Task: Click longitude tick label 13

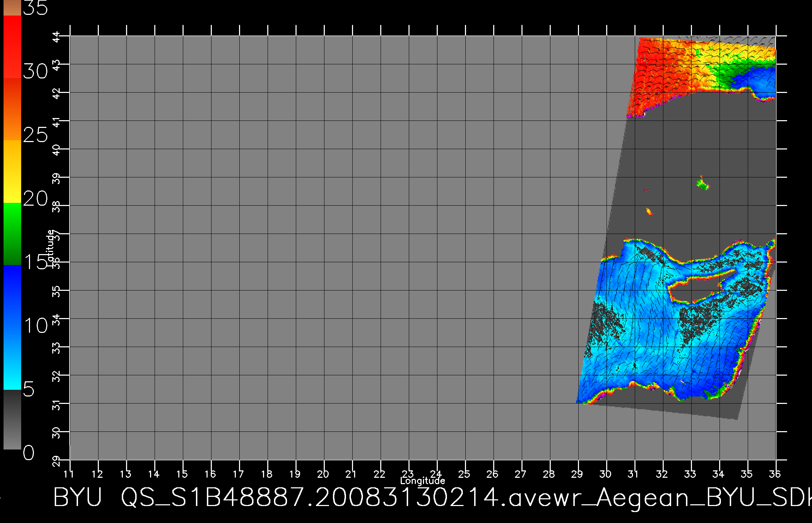Action: 125,474
